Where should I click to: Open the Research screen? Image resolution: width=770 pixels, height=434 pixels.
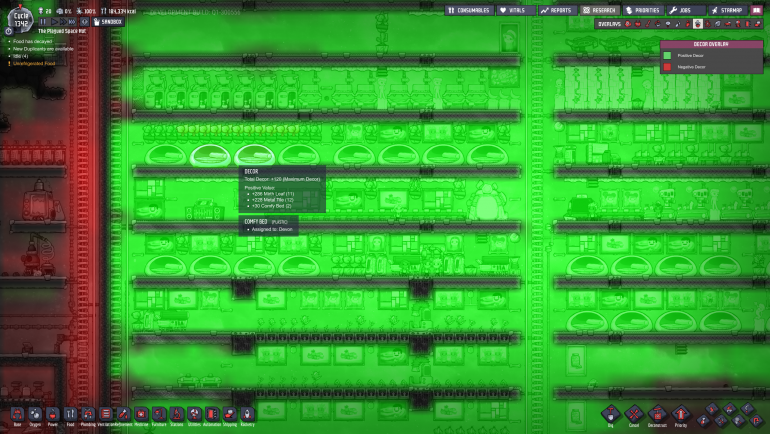600,10
